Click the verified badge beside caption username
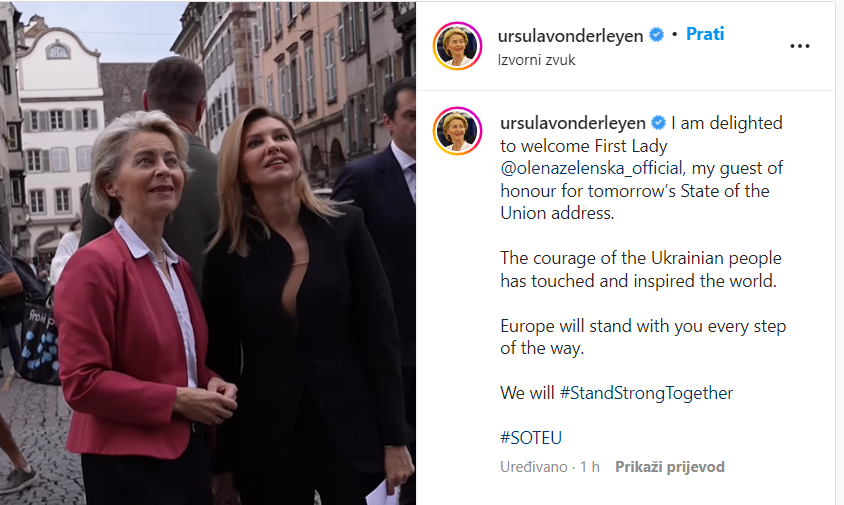The height and width of the screenshot is (505, 844). (658, 123)
